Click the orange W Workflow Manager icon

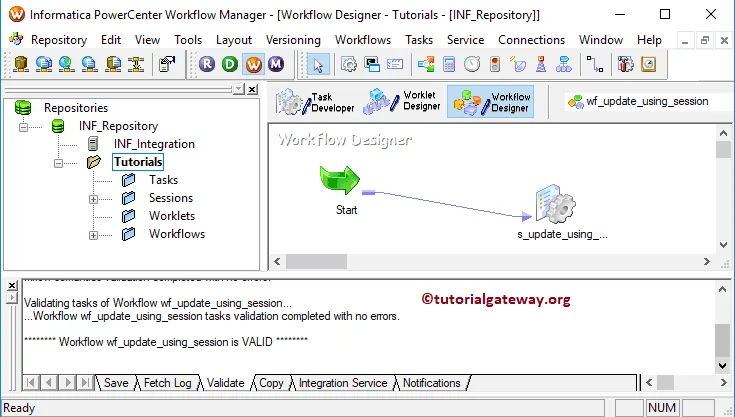pos(253,64)
